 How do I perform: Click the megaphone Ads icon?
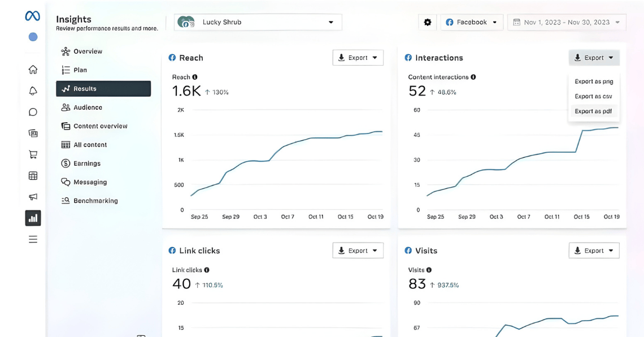pos(33,197)
